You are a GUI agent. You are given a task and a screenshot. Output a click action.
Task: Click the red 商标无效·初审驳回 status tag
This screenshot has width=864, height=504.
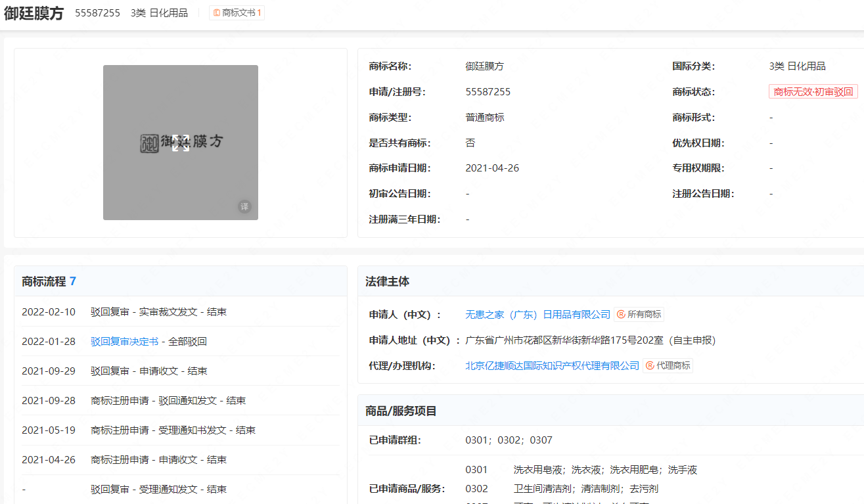tap(813, 92)
